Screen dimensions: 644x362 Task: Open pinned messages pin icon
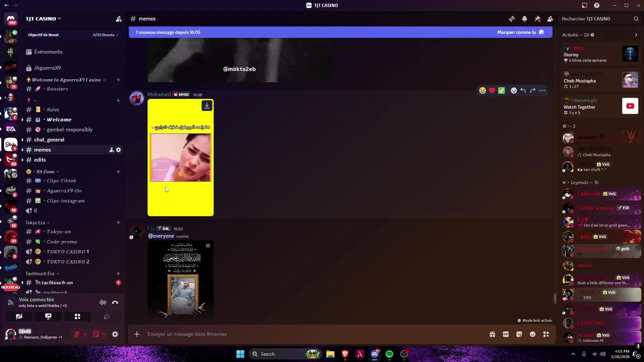tap(537, 19)
